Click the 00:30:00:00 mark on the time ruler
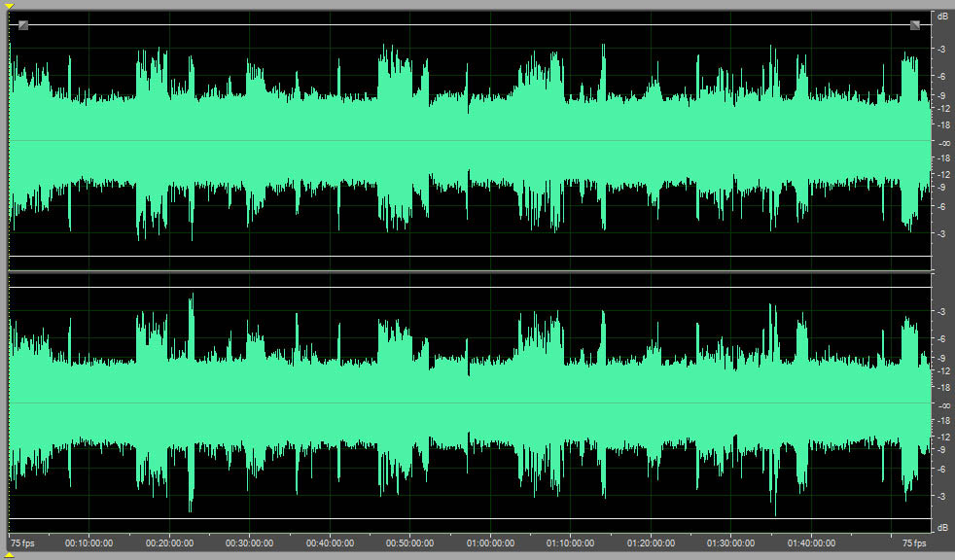Screen dimensions: 955x560 250,542
